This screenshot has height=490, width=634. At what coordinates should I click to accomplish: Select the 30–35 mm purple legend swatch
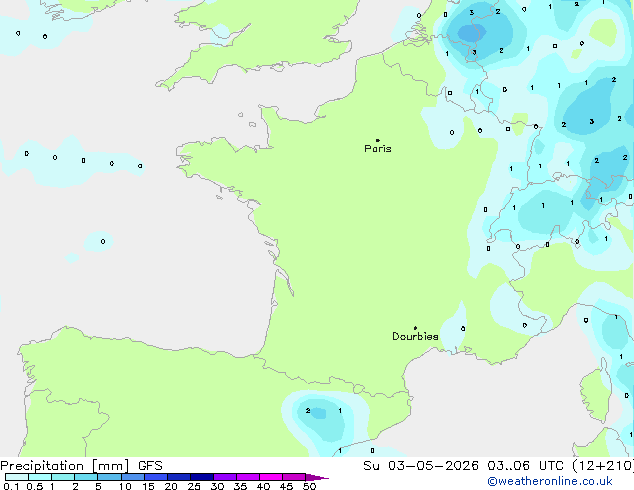225,477
